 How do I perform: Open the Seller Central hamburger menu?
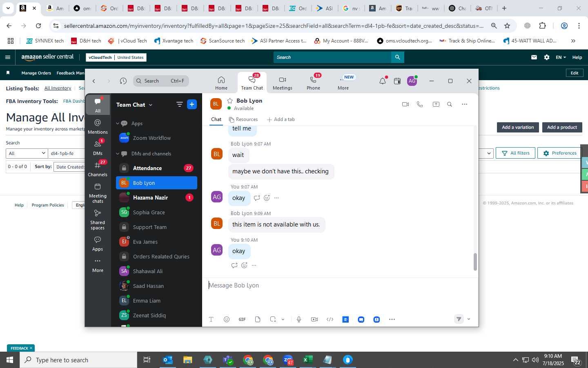click(7, 57)
